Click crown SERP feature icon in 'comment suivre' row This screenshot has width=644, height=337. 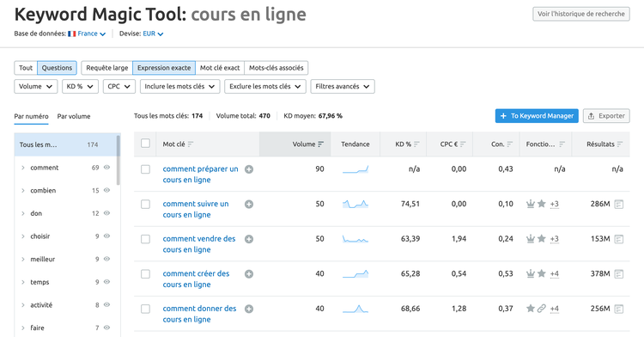coord(531,204)
